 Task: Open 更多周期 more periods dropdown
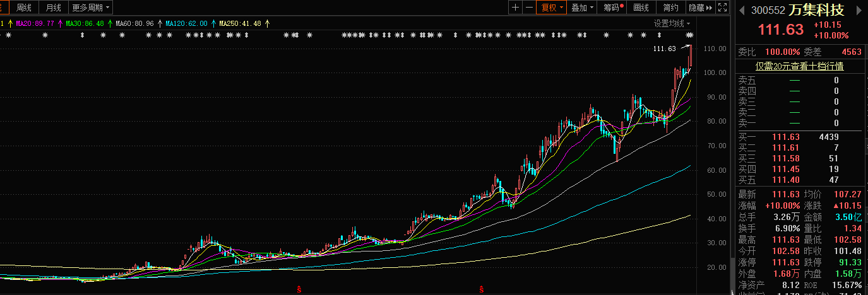90,8
